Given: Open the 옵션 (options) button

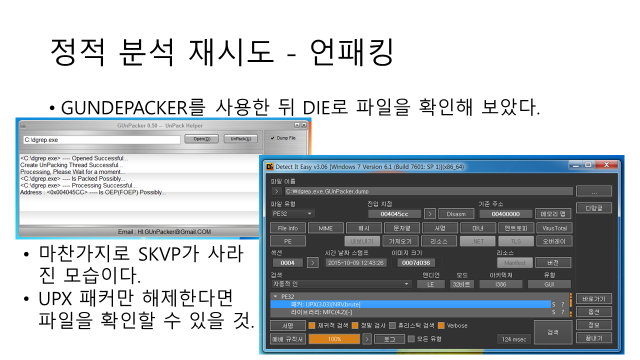Looking at the screenshot, I should (x=594, y=312).
